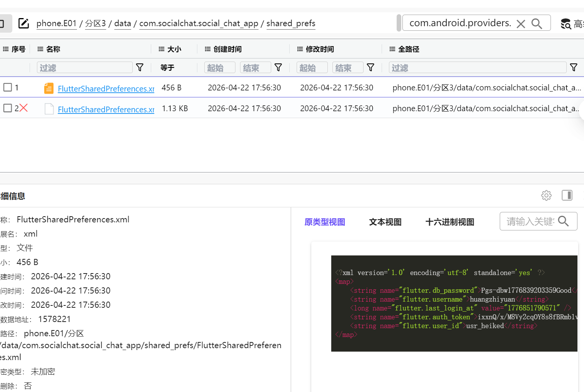Click the creation time 起始 input
584x392 pixels.
coord(220,68)
